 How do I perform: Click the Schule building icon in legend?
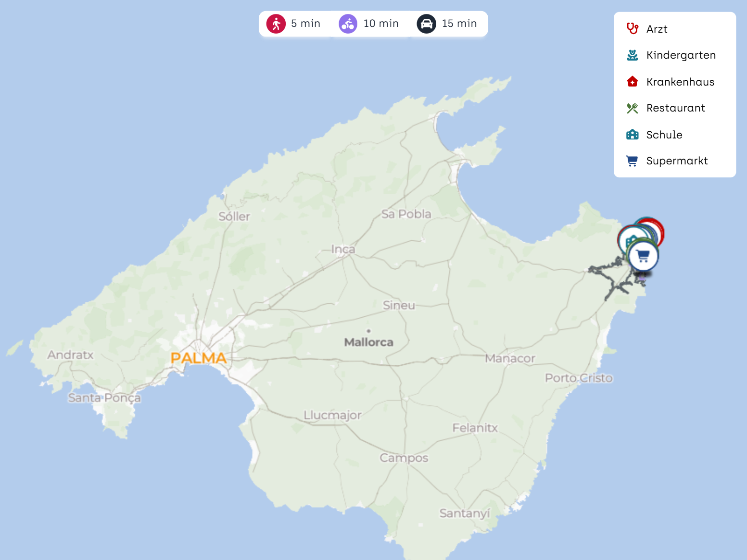(x=632, y=135)
